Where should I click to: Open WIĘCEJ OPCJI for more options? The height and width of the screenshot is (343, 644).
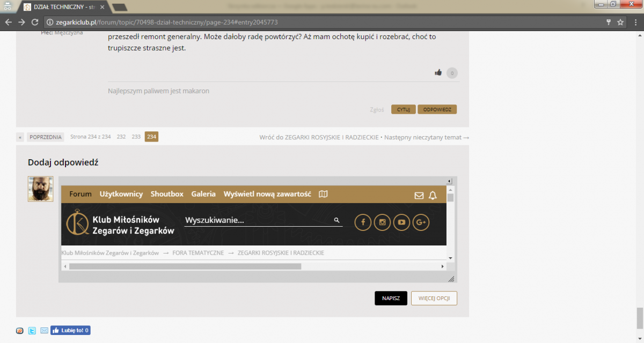coord(434,299)
